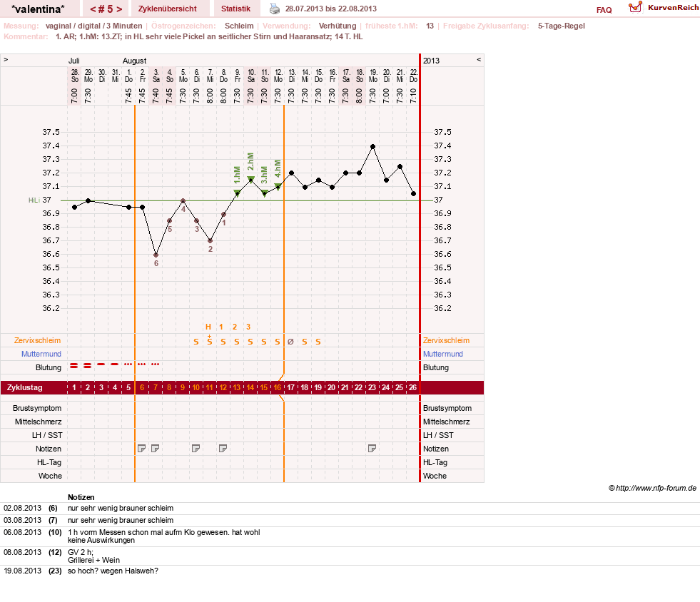Click the left Zervixschleim row label
Image resolution: width=700 pixels, height=602 pixels.
(38, 340)
